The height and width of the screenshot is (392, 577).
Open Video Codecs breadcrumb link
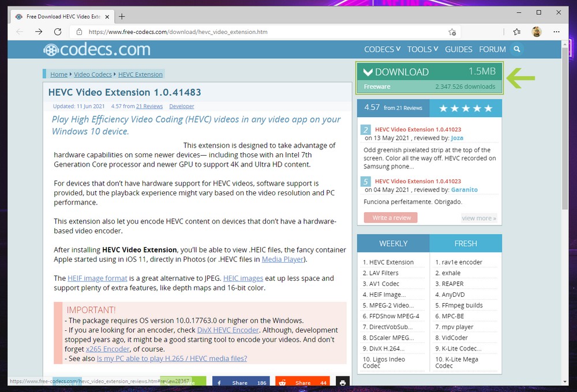(x=93, y=74)
